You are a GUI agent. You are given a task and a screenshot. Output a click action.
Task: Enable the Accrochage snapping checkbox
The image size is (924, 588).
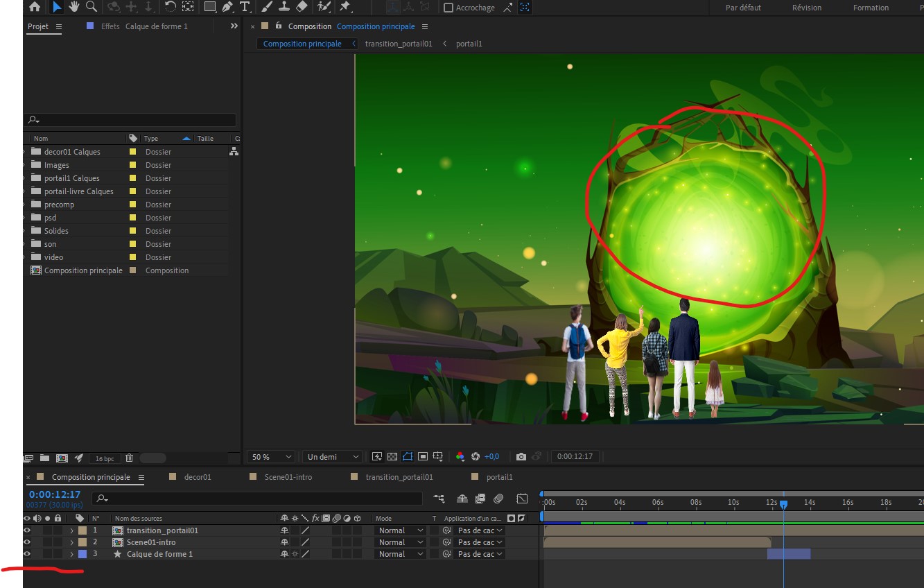(x=448, y=8)
